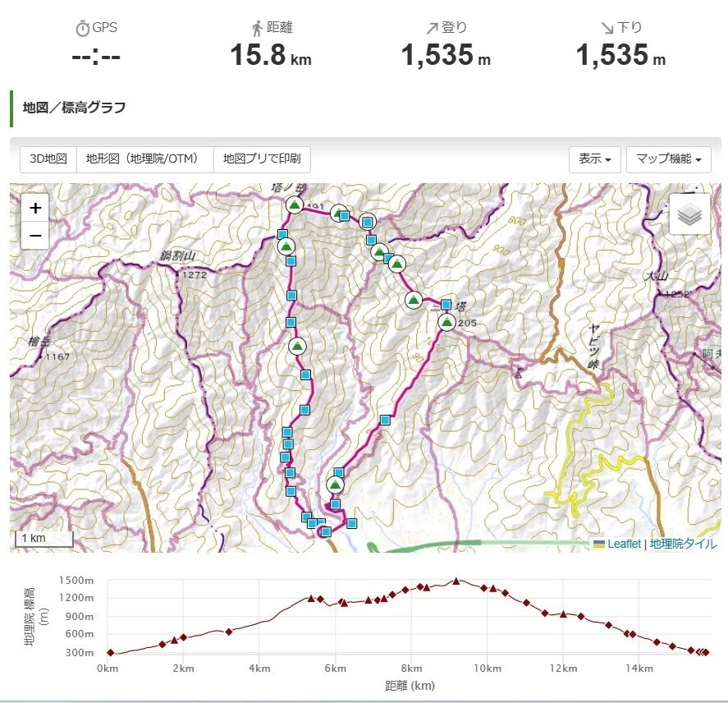Click the start diamond on elevation graph
Viewport: 728px width, 703px height.
(111, 652)
